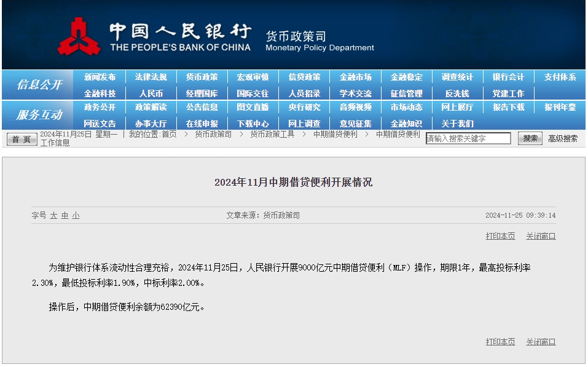Open 人员招录 menu item

click(x=304, y=93)
